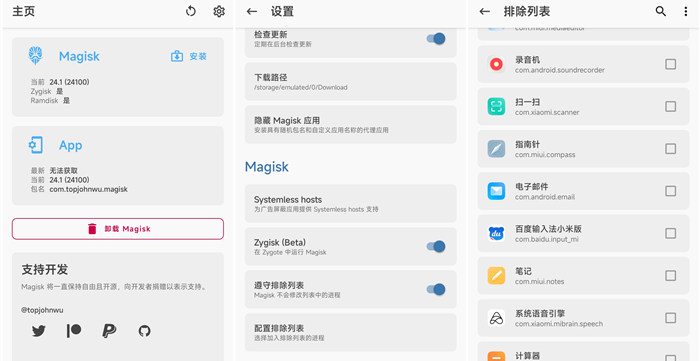Check the 指南针 com.miui.compass checkbox
This screenshot has width=700, height=361.
[671, 149]
